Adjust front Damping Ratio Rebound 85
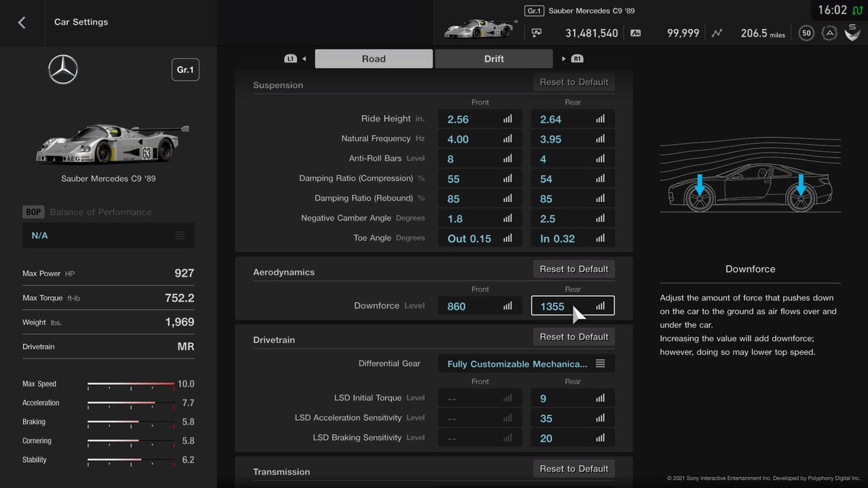868x488 pixels. point(480,199)
